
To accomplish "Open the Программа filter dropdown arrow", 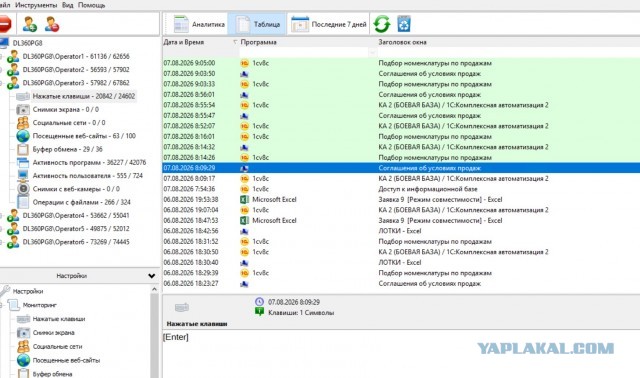I will tap(372, 52).
